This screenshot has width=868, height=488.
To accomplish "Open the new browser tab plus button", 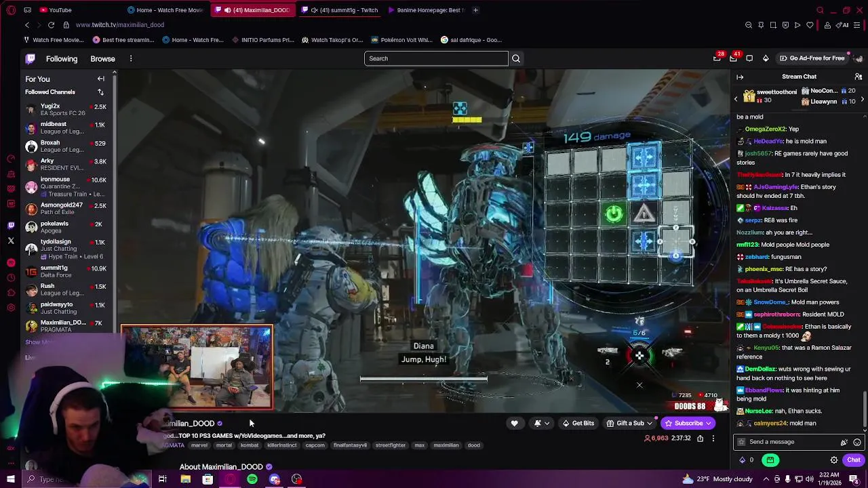I will click(x=475, y=10).
